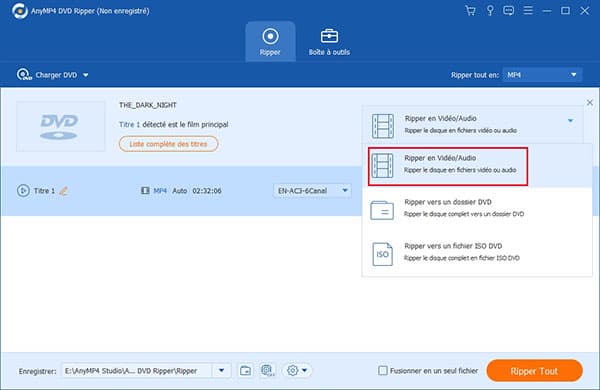Click the GPU acceleration icon

(x=267, y=370)
